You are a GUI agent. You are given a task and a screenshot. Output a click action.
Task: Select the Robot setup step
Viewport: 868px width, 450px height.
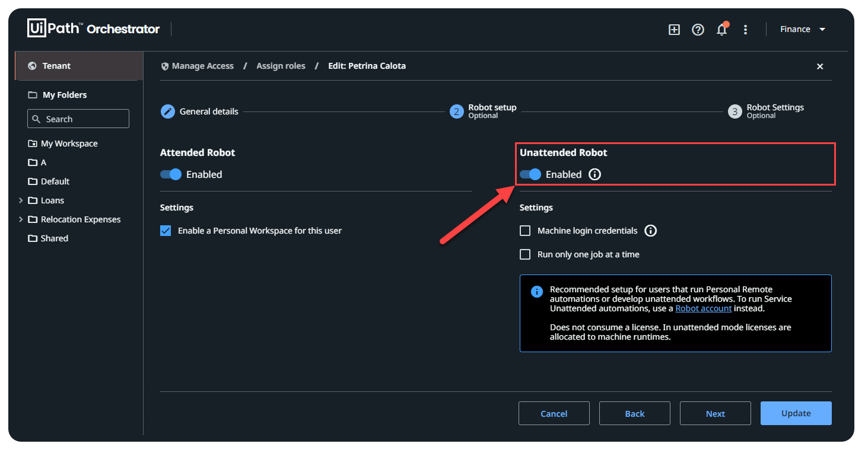[x=483, y=111]
